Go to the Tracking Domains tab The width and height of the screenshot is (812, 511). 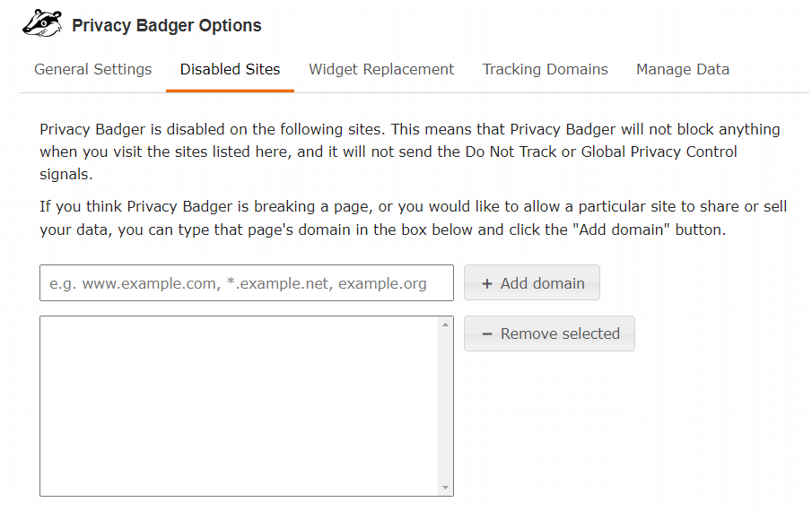click(545, 69)
